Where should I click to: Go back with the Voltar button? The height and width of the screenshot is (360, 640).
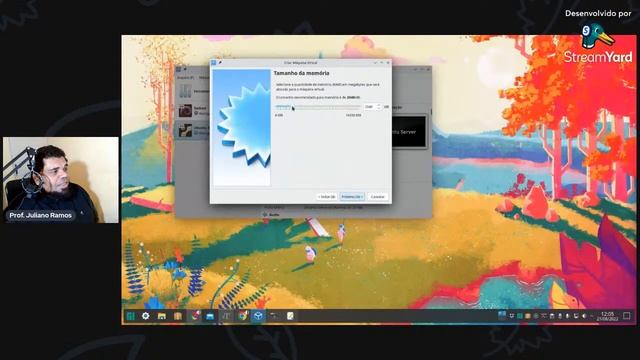click(x=327, y=197)
